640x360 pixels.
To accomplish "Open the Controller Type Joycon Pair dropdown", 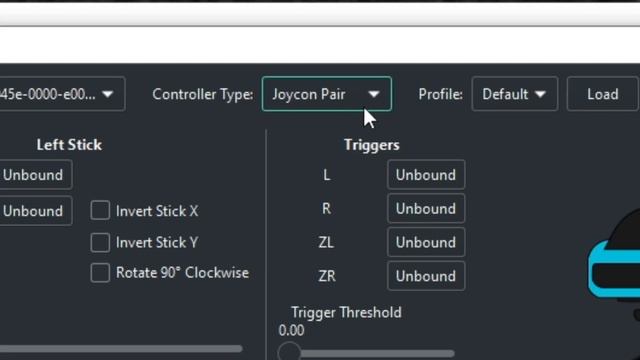I will click(327, 94).
